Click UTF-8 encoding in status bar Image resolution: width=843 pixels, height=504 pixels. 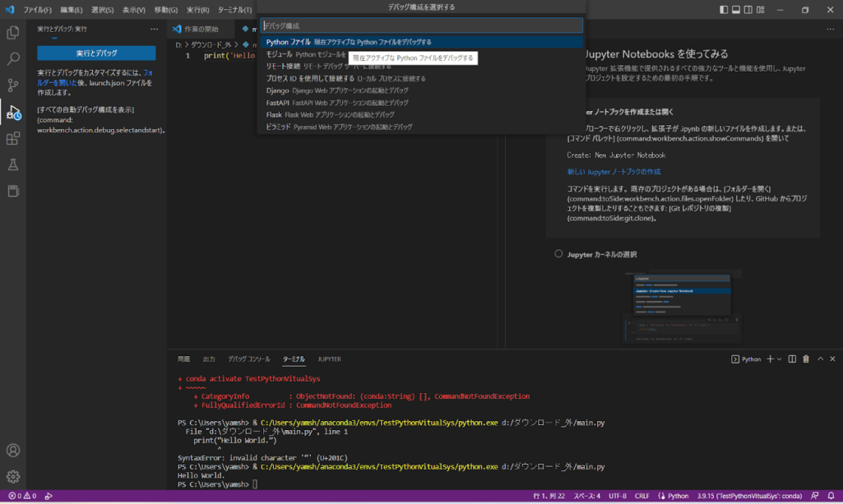pyautogui.click(x=617, y=496)
